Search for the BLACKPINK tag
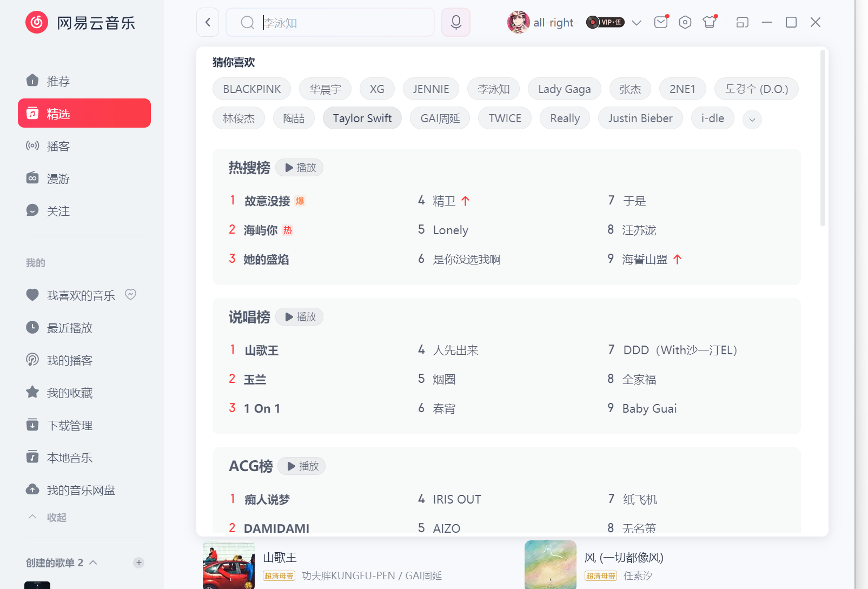Viewport: 868px width, 589px height. point(252,89)
